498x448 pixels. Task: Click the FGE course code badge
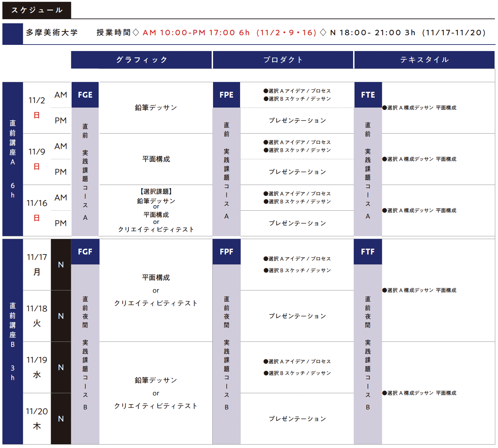tap(85, 95)
